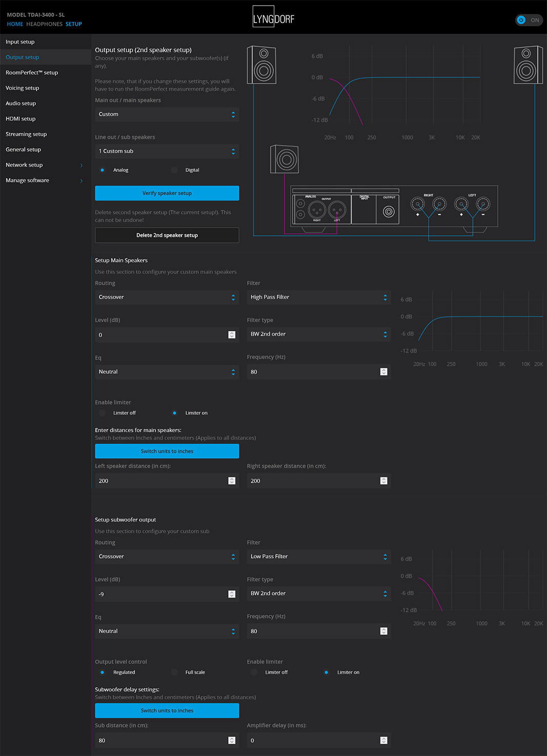Viewport: 547px width, 756px height.
Task: Open subwoofer Routing dropdown
Action: 167,557
